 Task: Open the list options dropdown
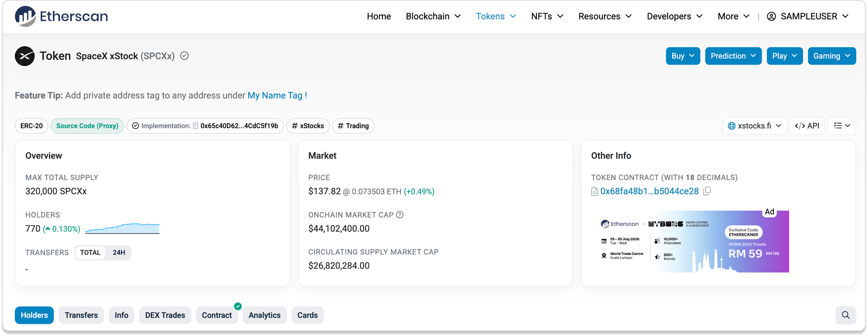(x=842, y=126)
